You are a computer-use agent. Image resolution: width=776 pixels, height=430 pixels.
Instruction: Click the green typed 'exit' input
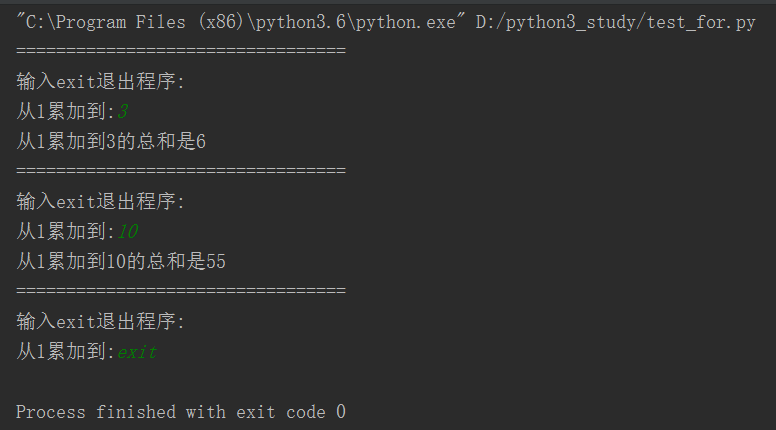tap(137, 352)
